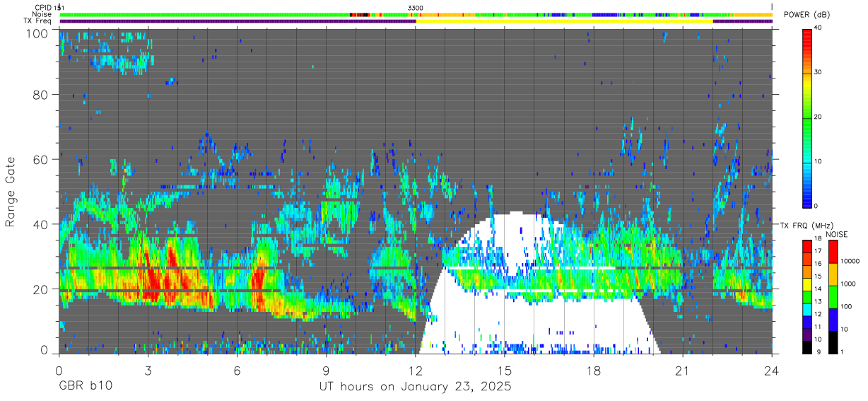Click the 'UT hours on January 23, 2025' axis title
The image size is (868, 401).
pos(415,387)
